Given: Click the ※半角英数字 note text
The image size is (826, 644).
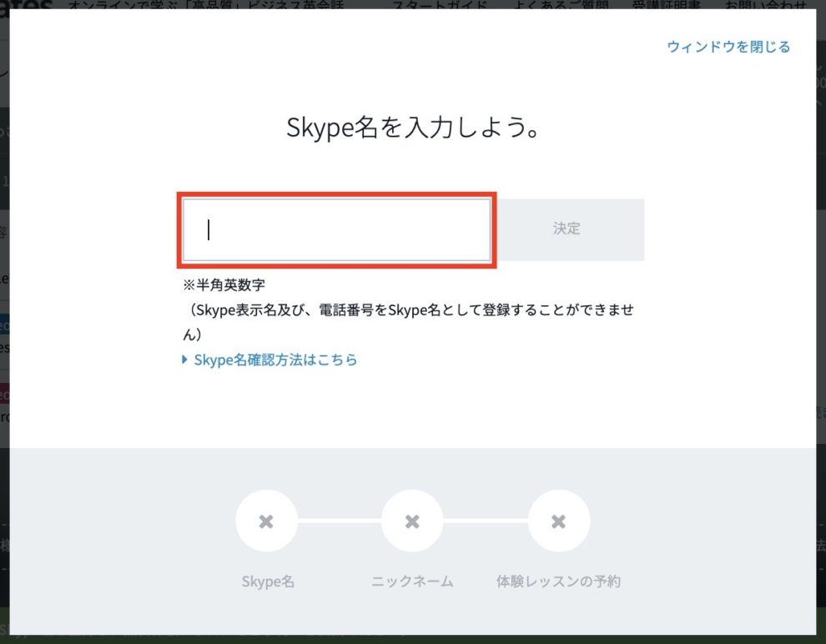Looking at the screenshot, I should 224,285.
